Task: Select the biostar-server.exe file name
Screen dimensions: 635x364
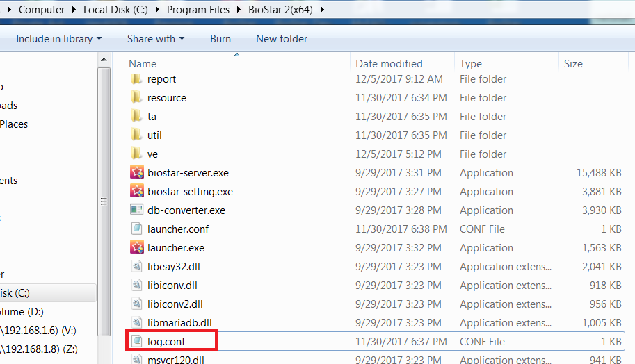Action: click(188, 173)
